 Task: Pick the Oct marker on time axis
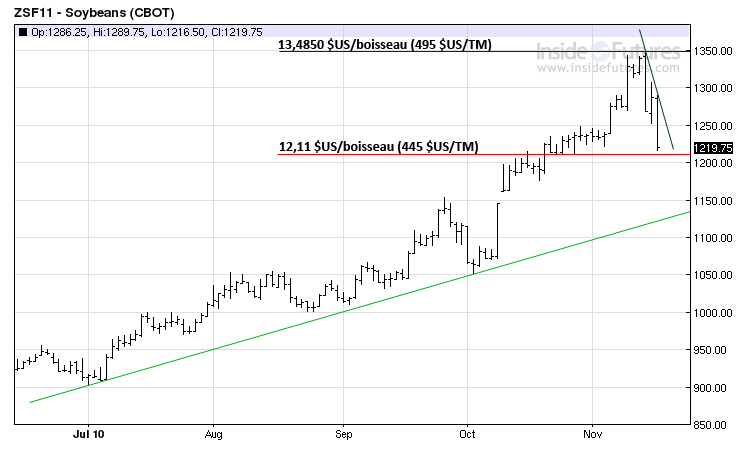click(466, 436)
